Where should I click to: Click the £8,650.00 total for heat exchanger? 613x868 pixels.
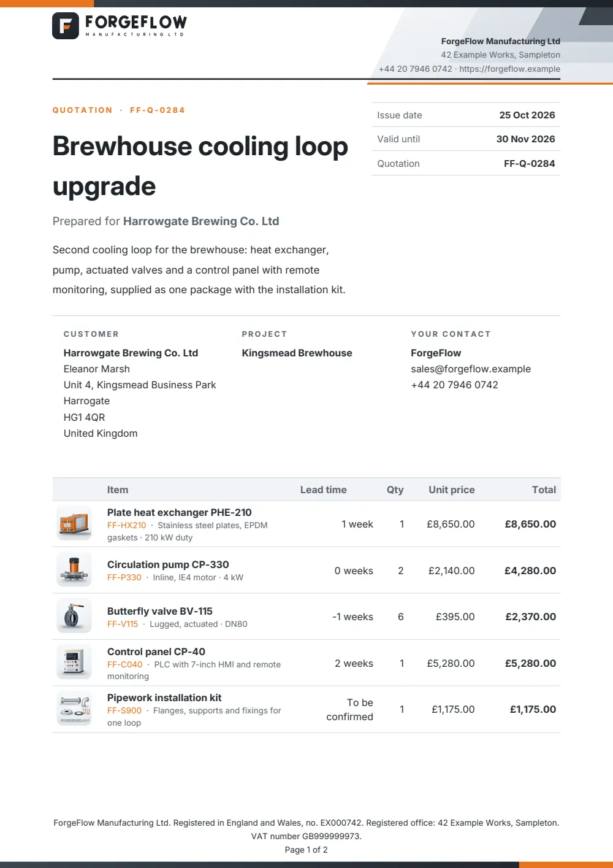[x=530, y=524]
